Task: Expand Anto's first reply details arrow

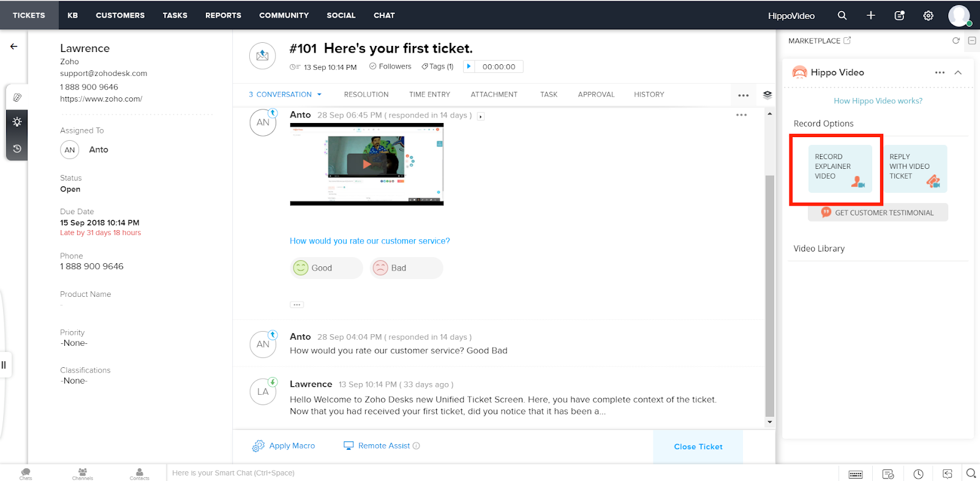Action: click(x=481, y=116)
